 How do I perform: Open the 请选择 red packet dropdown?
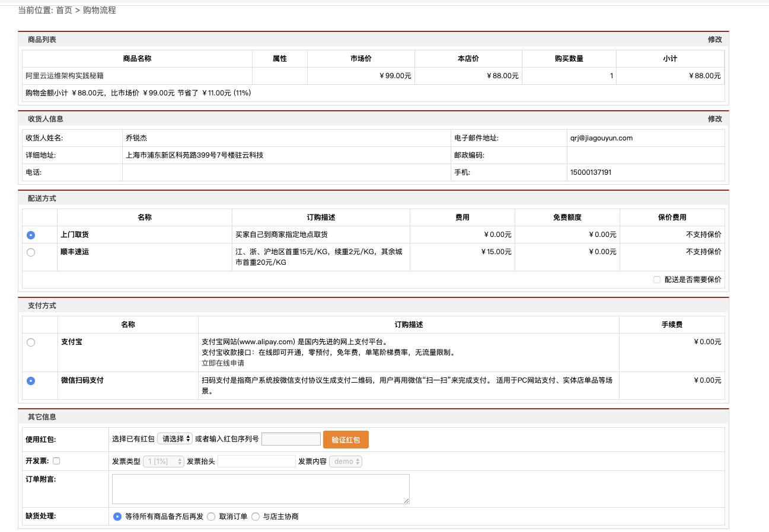175,439
